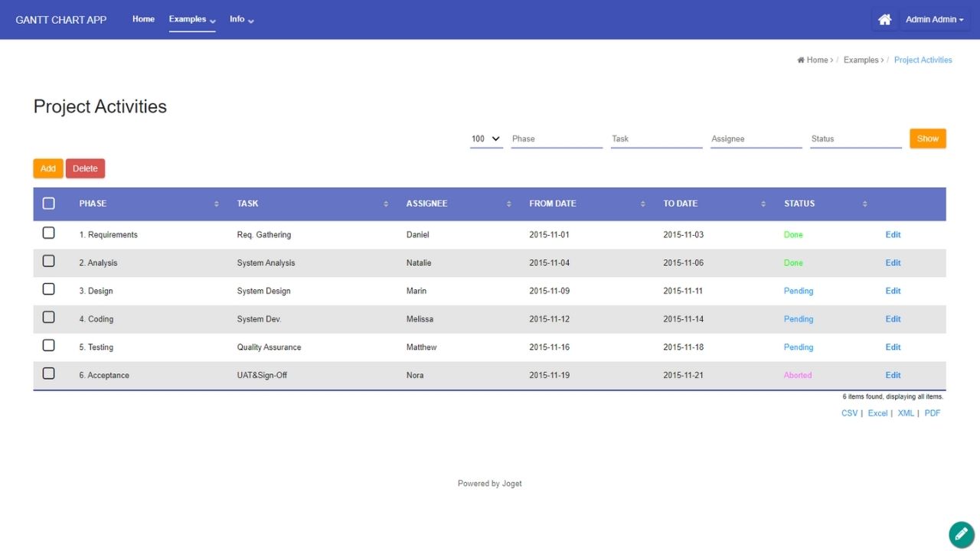Check the select-all checkbox in table header
Screen dimensions: 980x551
point(49,204)
